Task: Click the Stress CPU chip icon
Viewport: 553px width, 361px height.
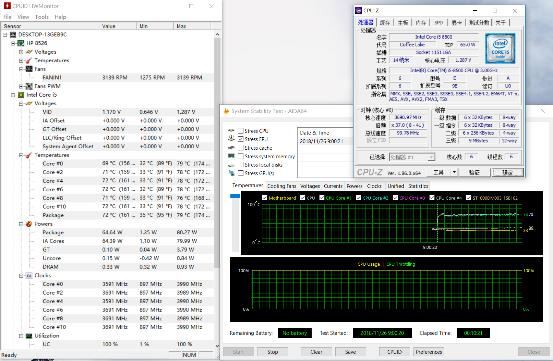Action: coord(231,131)
